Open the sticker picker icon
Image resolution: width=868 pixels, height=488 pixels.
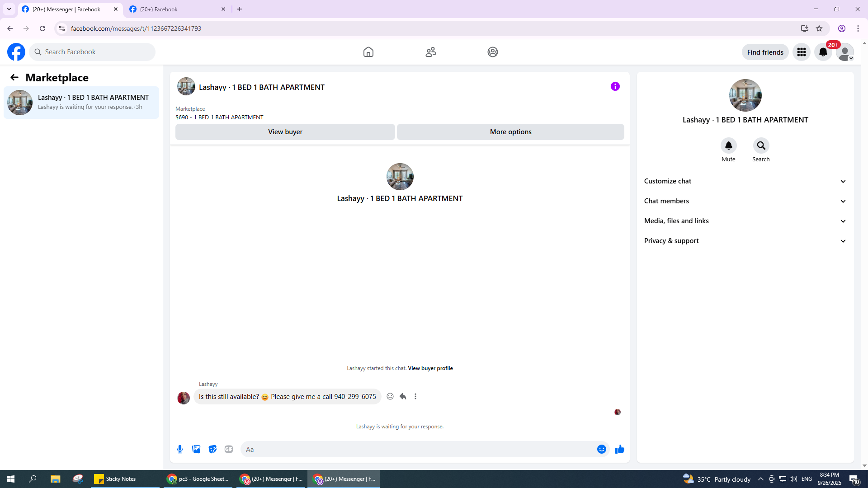212,449
